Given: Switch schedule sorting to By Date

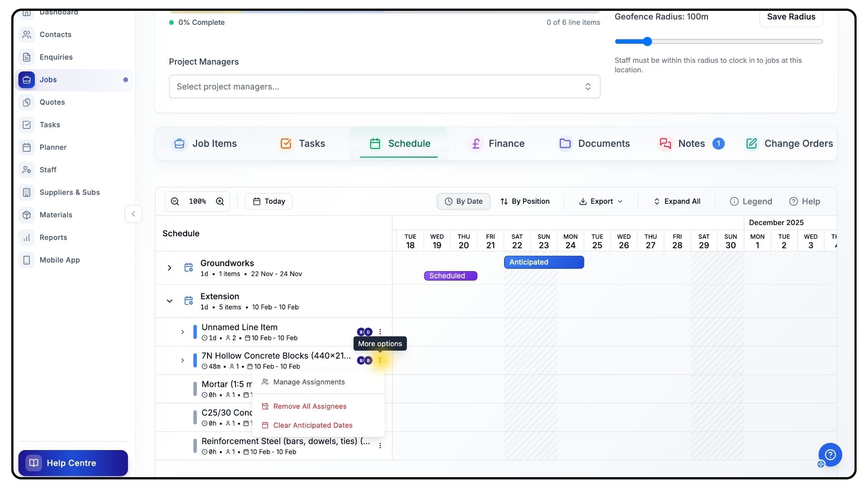Looking at the screenshot, I should tap(463, 202).
